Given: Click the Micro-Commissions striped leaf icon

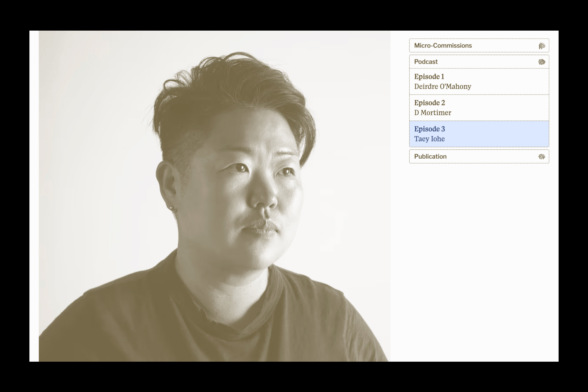Looking at the screenshot, I should [542, 46].
